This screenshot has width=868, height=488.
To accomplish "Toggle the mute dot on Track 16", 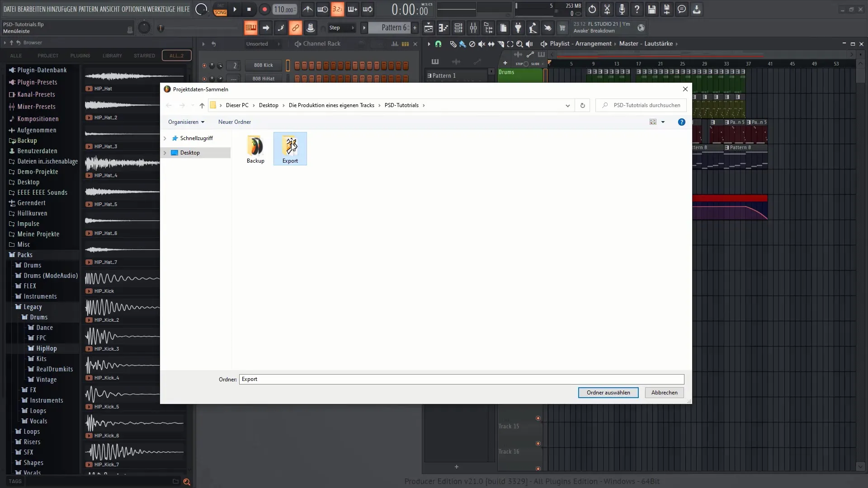I will 538,443.
